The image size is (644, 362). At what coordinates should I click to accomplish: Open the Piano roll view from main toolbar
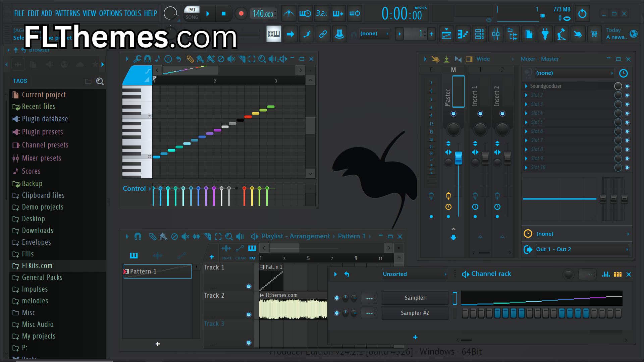tap(463, 34)
